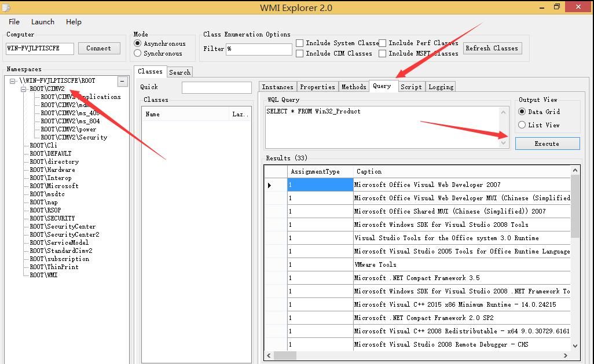Sort results by Caption column header
The image size is (594, 364).
(462, 172)
